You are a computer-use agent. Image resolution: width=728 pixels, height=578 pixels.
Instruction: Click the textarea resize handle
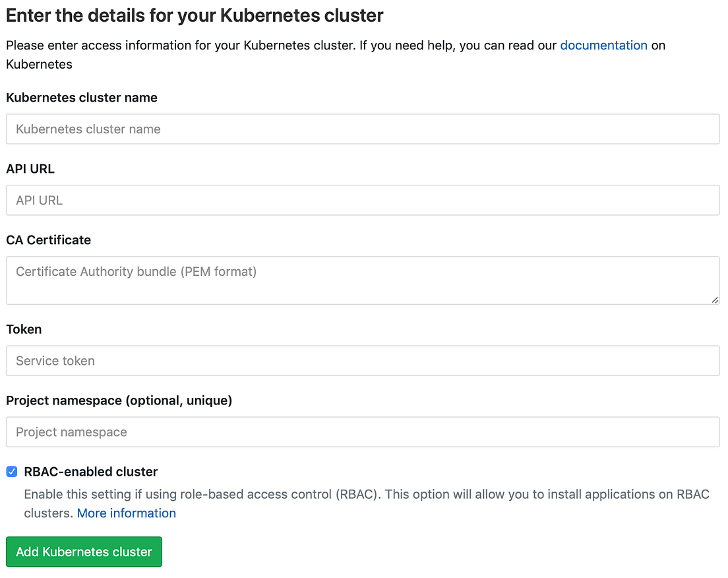[715, 301]
